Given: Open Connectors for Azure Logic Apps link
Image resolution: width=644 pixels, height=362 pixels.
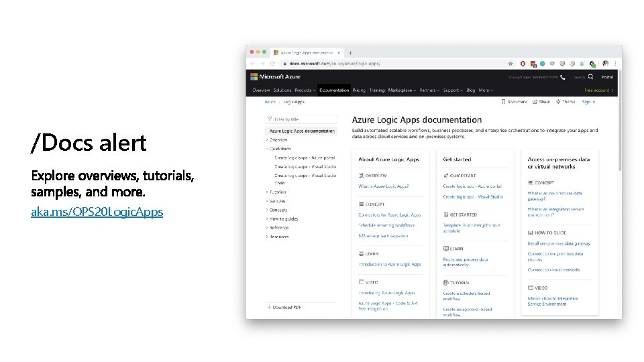Looking at the screenshot, I should click(390, 215).
